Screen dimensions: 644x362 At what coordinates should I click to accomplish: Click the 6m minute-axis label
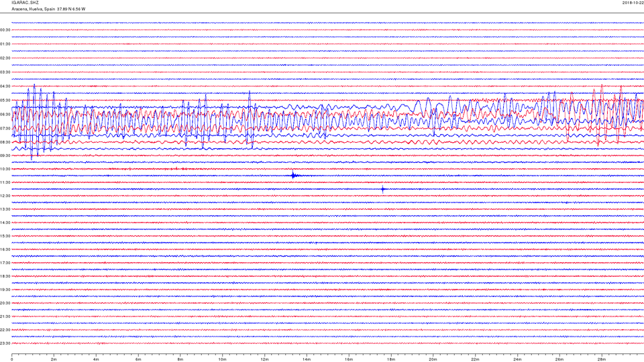point(138,359)
